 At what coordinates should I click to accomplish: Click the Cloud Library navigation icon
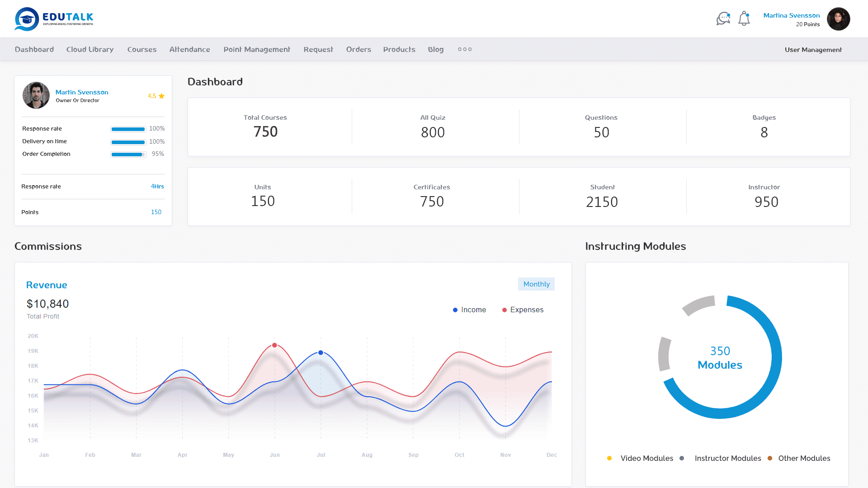[x=90, y=49]
